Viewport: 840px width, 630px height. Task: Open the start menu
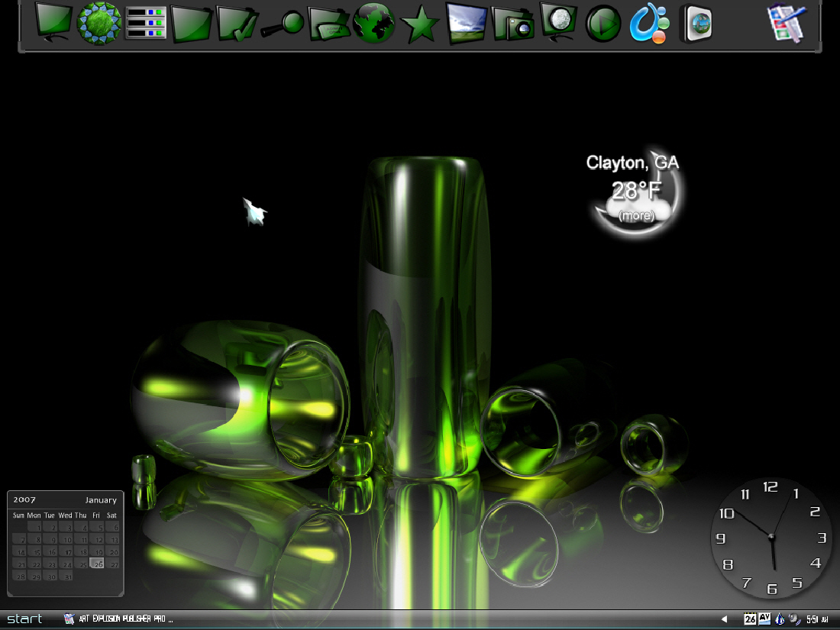[24, 619]
